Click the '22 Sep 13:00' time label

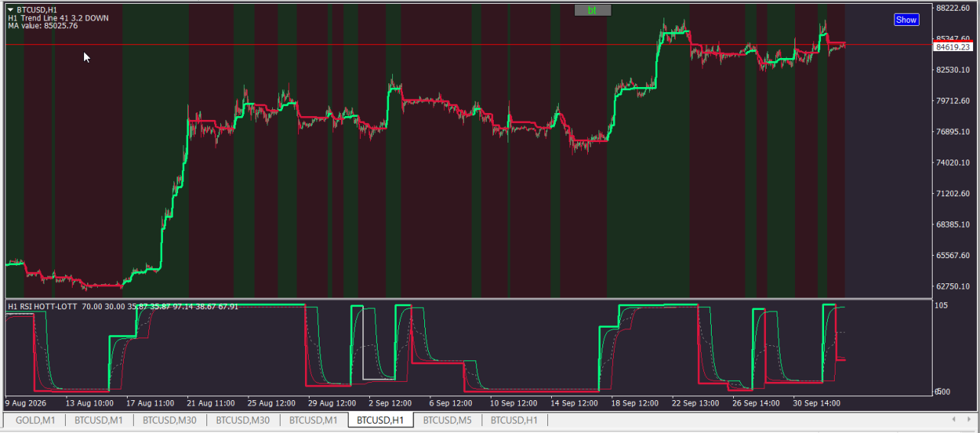[x=695, y=402]
